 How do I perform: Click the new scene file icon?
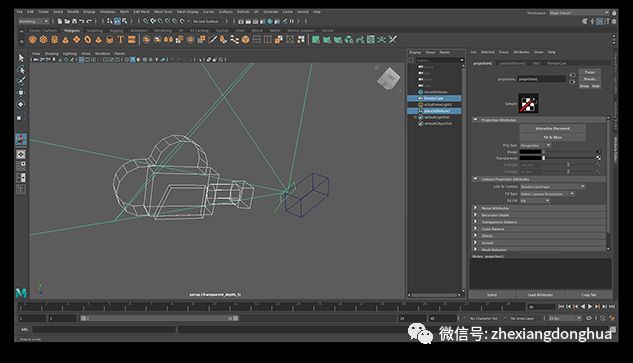60,21
